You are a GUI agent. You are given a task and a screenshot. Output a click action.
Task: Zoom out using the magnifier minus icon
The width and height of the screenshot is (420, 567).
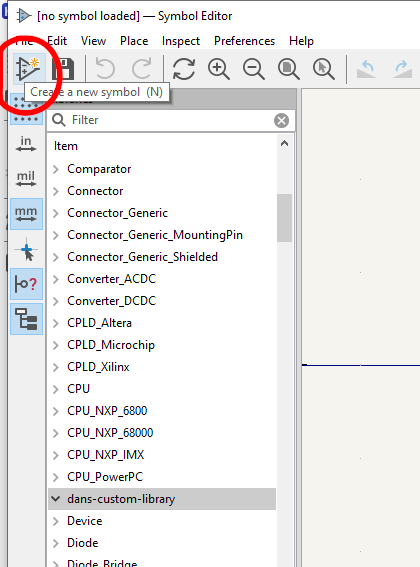click(x=254, y=68)
